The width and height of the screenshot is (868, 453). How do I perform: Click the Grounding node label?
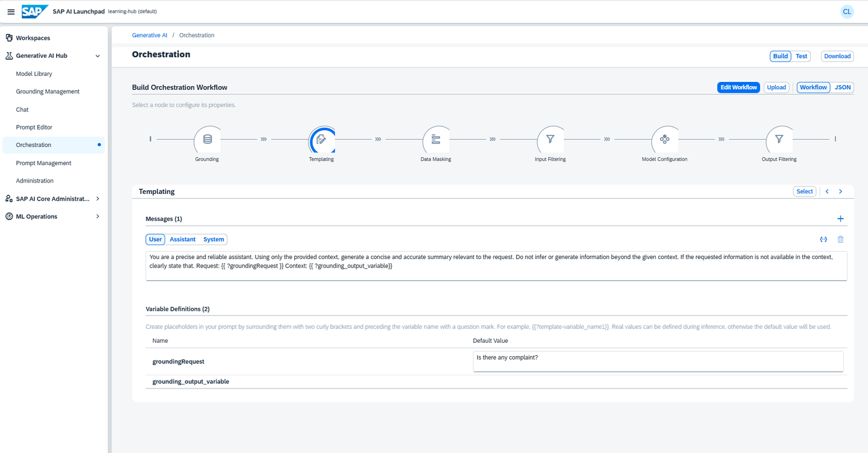tap(207, 160)
